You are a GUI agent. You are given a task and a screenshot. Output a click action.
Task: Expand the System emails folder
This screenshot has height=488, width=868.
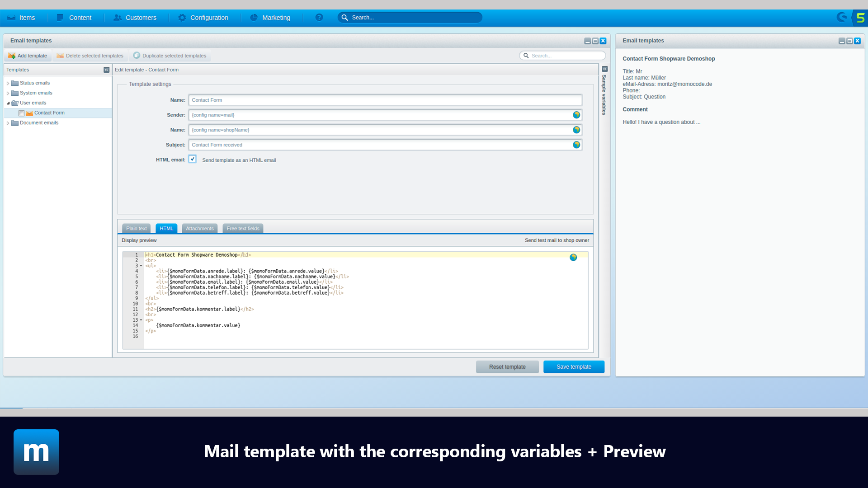[8, 93]
